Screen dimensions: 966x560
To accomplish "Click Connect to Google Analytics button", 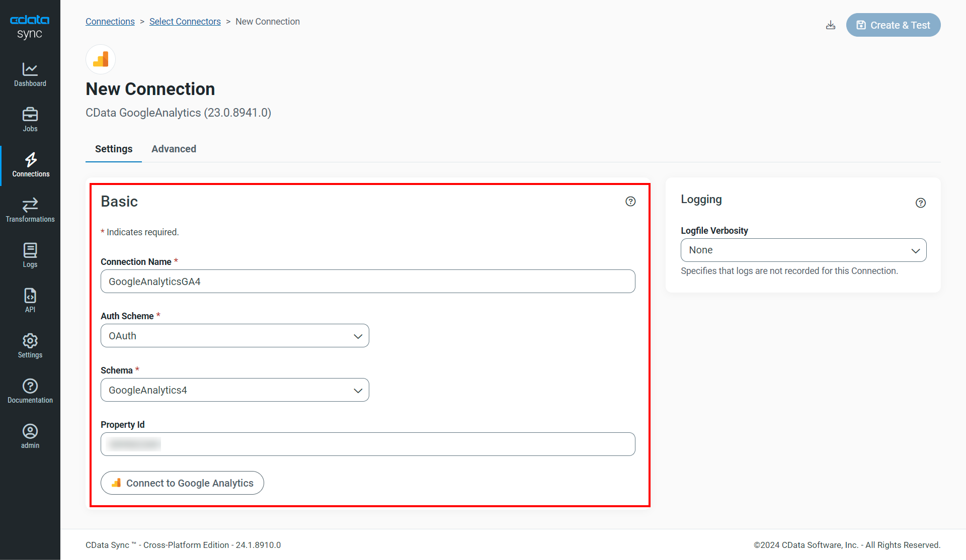I will (x=182, y=483).
